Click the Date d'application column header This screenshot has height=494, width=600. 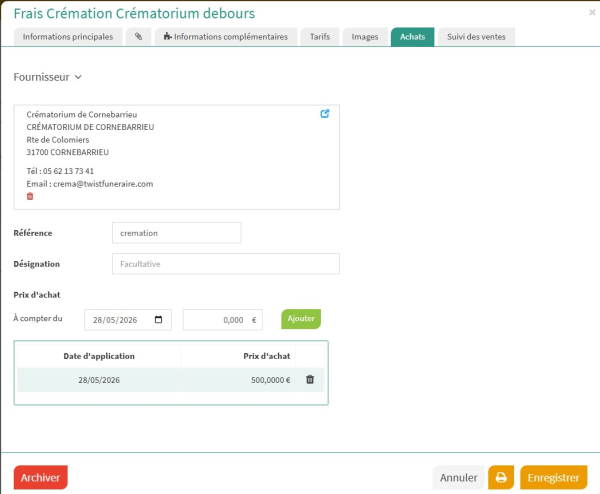coord(99,356)
